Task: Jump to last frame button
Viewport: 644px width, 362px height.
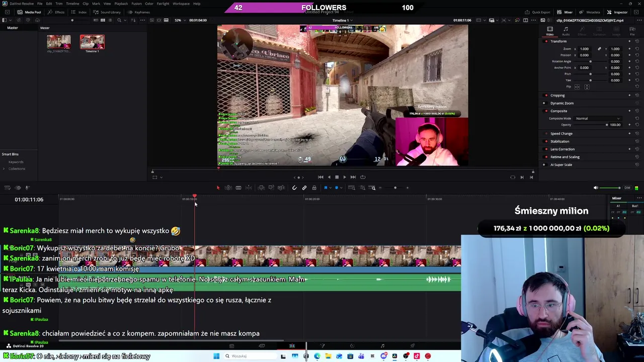Action: [x=353, y=177]
